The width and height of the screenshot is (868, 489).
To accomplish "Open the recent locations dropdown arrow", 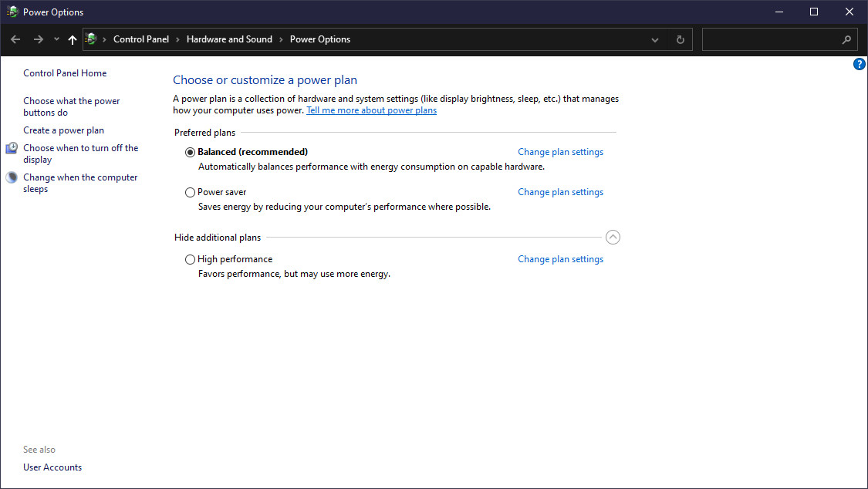I will pyautogui.click(x=56, y=39).
